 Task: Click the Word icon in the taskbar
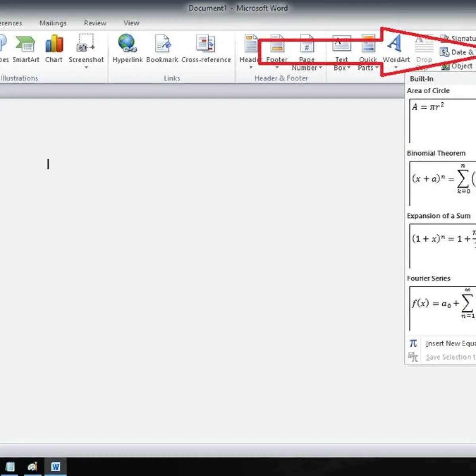coord(55,466)
